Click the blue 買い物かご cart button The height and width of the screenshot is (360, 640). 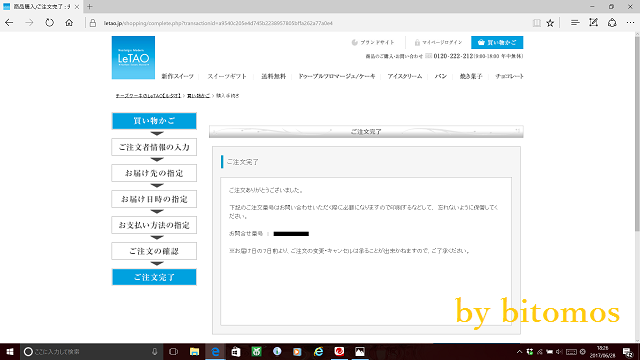tap(497, 42)
